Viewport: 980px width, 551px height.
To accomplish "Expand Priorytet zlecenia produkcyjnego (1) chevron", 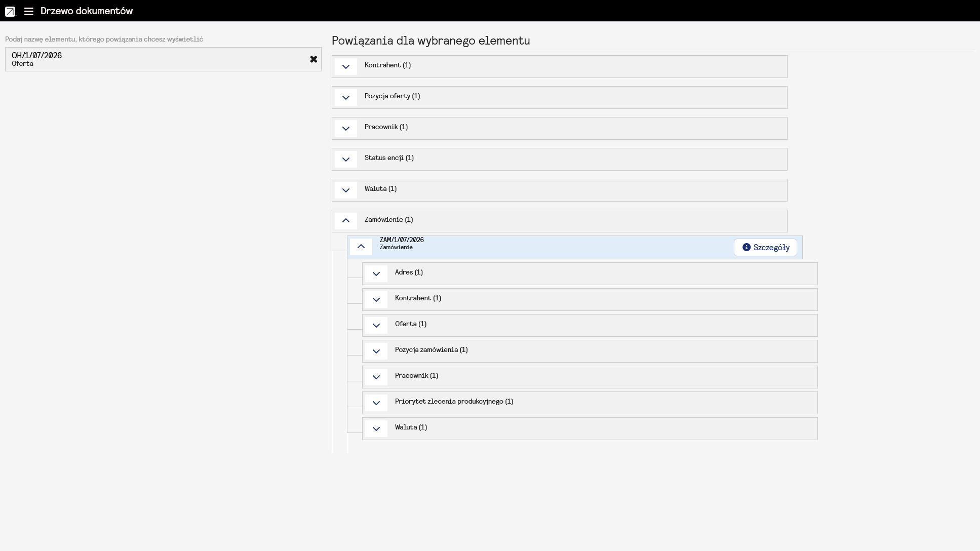I will 376,403.
